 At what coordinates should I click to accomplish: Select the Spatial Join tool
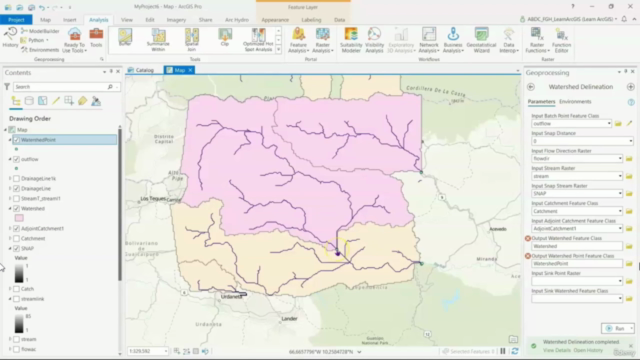click(191, 40)
